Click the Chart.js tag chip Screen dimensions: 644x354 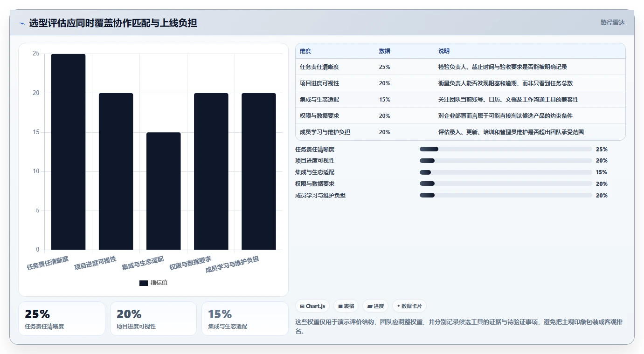[x=312, y=306]
